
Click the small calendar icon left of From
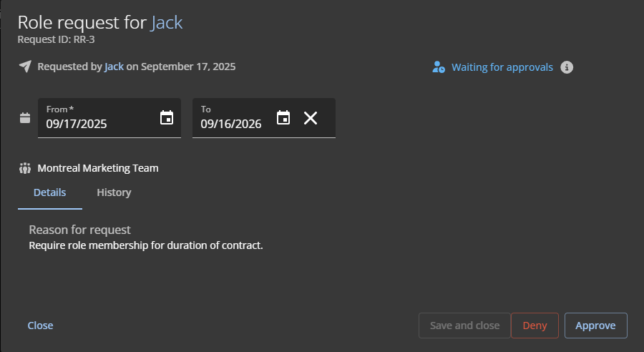click(25, 118)
